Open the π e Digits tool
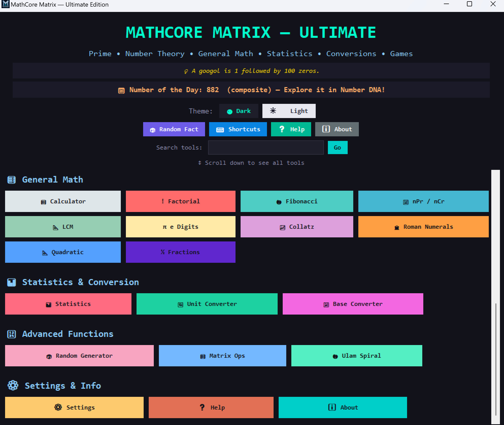This screenshot has height=425, width=504. (181, 227)
